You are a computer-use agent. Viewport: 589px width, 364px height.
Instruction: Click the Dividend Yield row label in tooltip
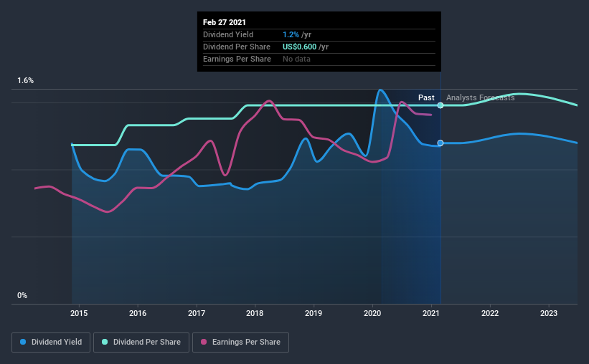[x=228, y=34]
